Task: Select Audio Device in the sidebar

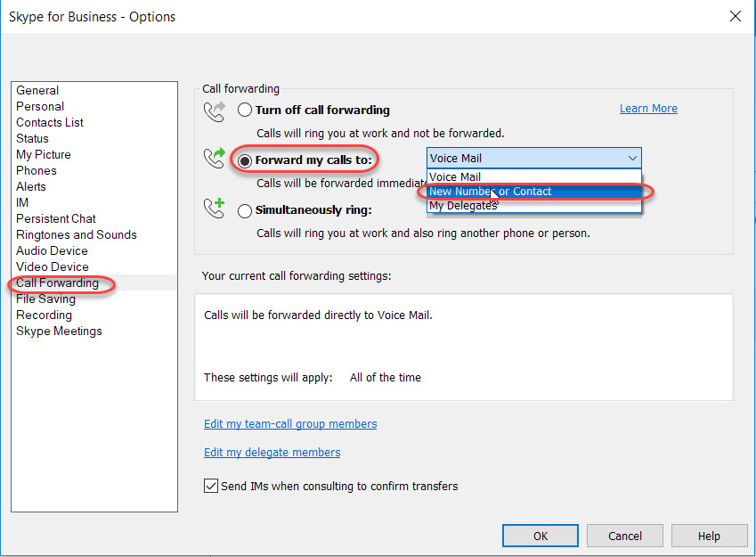Action: pyautogui.click(x=51, y=250)
